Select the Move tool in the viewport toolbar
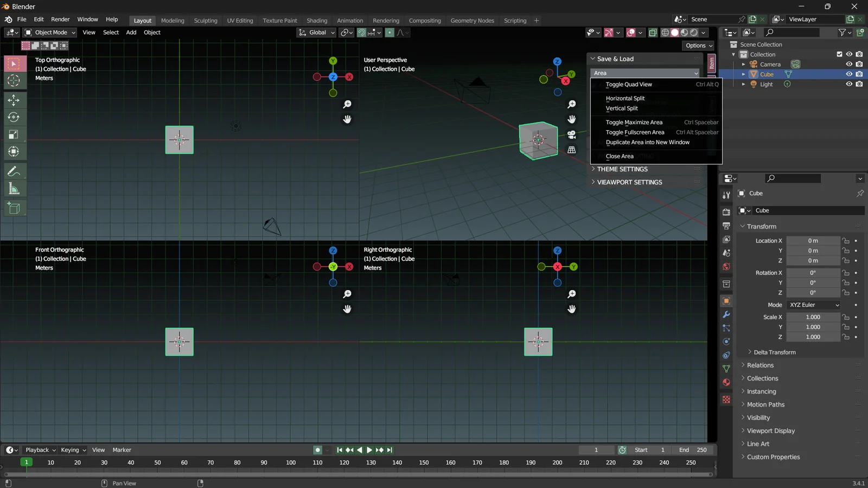Viewport: 868px width, 488px height. click(x=14, y=100)
